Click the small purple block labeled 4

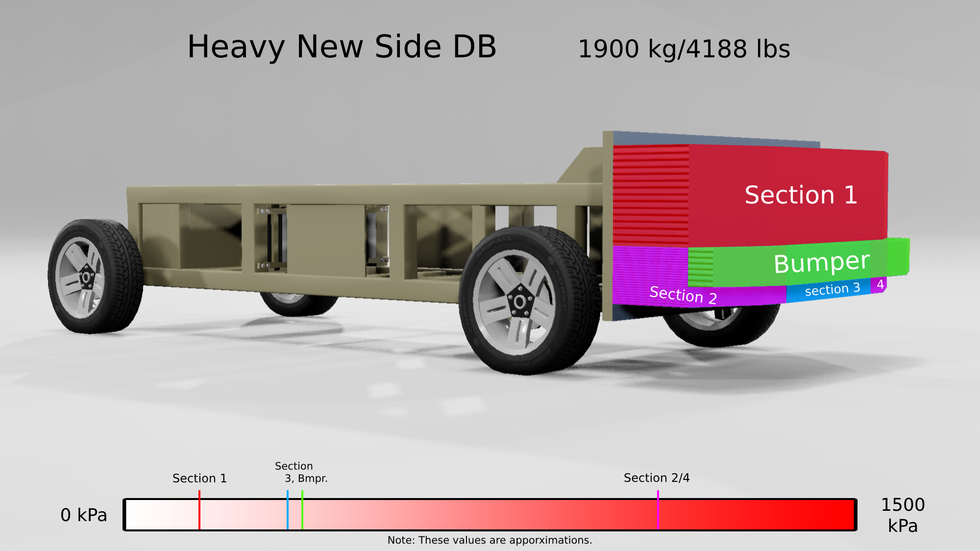[880, 284]
